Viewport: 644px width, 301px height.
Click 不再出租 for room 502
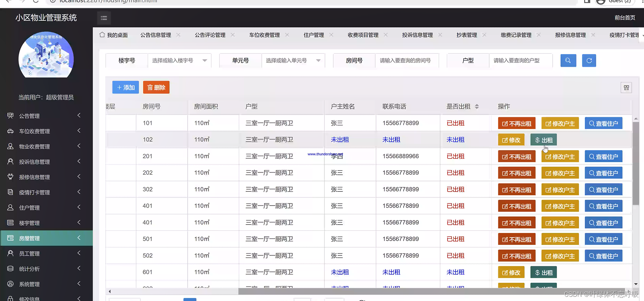pyautogui.click(x=517, y=256)
